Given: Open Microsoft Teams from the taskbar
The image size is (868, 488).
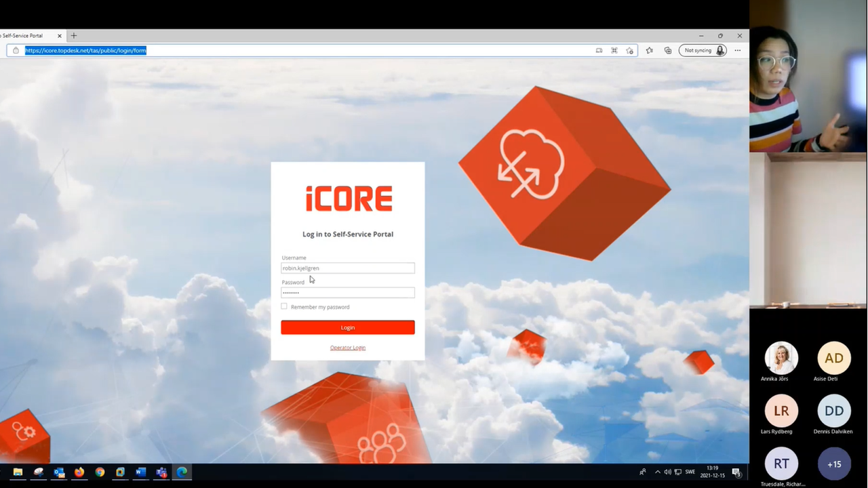Looking at the screenshot, I should pos(161,472).
